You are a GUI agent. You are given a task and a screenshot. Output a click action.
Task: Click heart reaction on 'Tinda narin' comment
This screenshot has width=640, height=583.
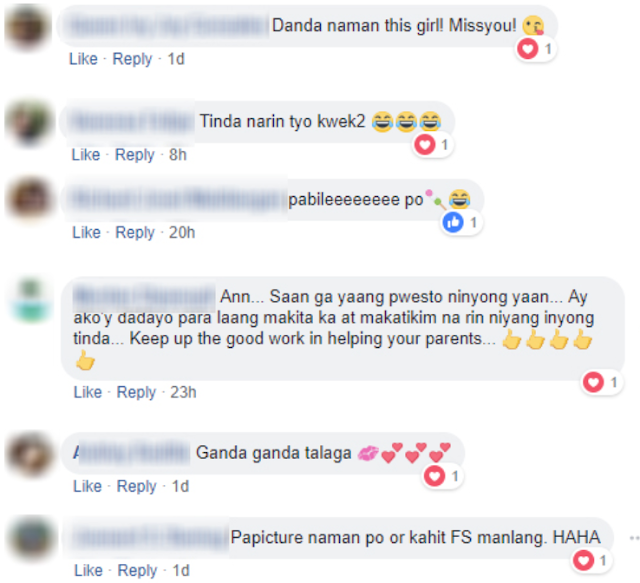[424, 145]
